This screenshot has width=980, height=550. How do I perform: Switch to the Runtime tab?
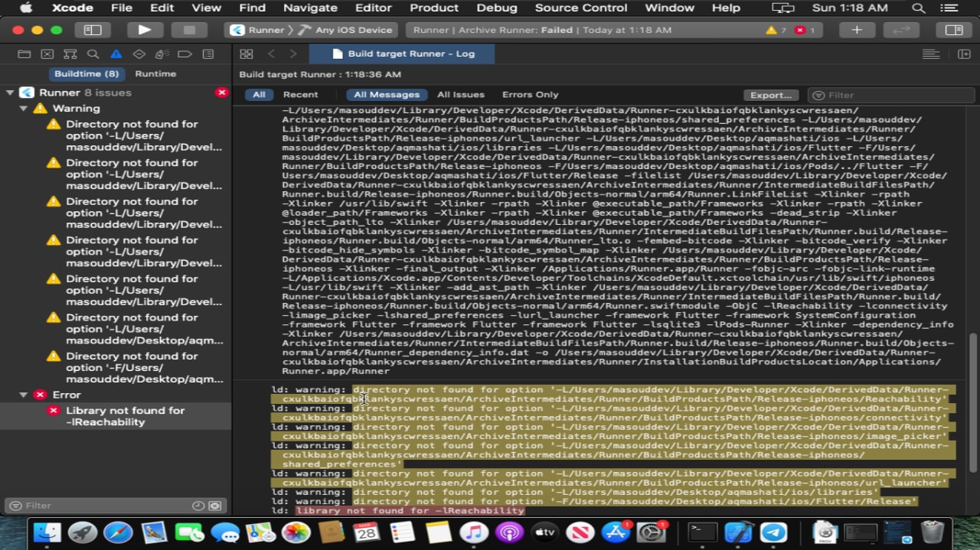pos(155,74)
